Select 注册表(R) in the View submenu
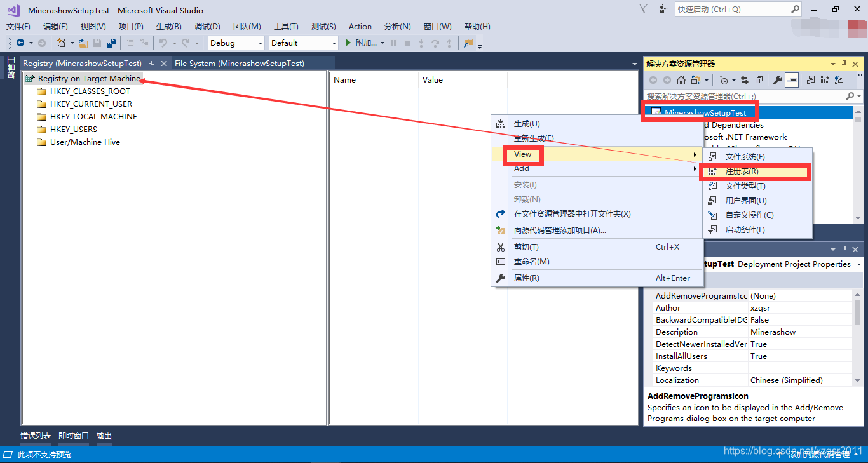 [757, 171]
